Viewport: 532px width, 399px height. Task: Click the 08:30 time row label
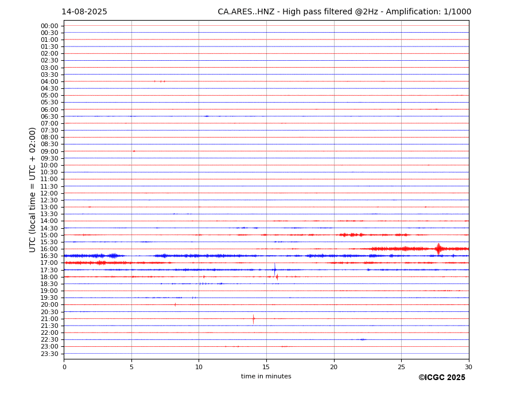[x=49, y=144]
